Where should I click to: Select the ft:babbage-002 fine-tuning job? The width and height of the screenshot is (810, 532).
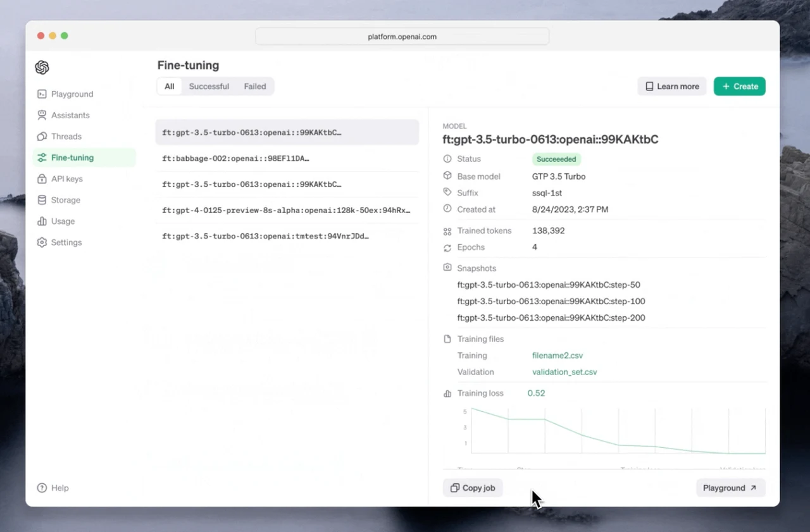tap(235, 158)
